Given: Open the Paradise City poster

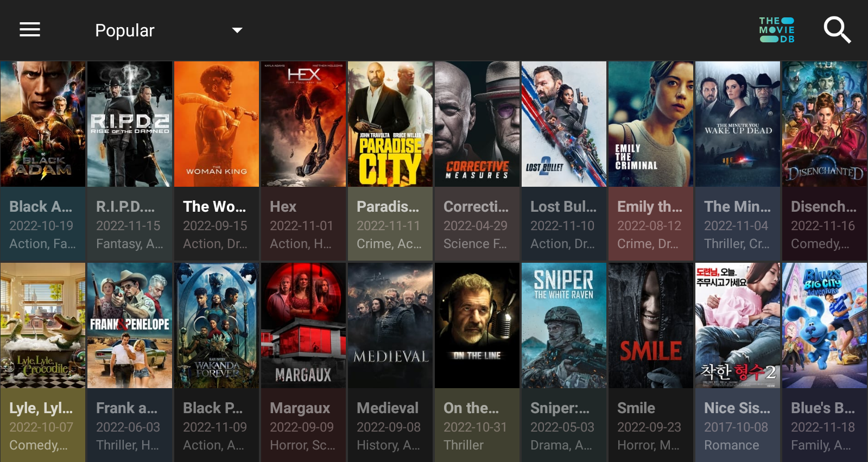Looking at the screenshot, I should tap(390, 124).
